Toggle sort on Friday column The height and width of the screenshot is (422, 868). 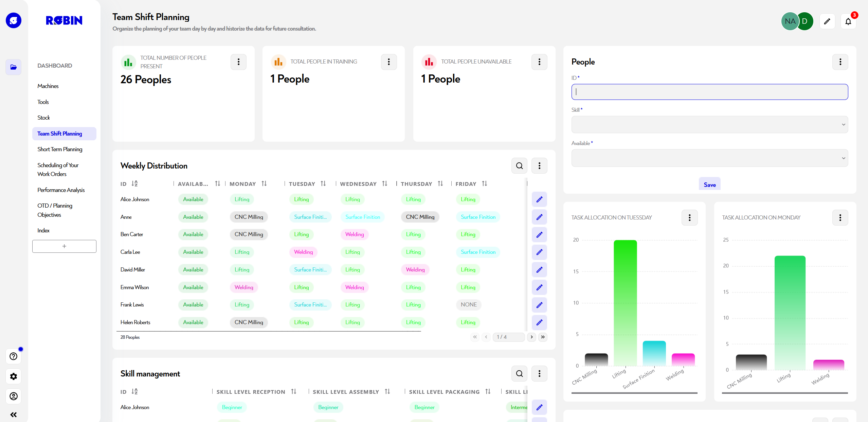pos(484,184)
